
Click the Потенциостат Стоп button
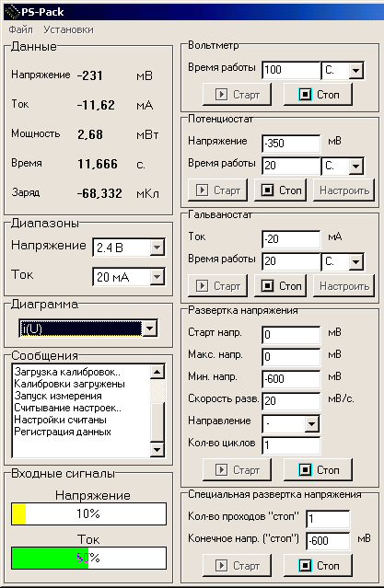pyautogui.click(x=280, y=190)
